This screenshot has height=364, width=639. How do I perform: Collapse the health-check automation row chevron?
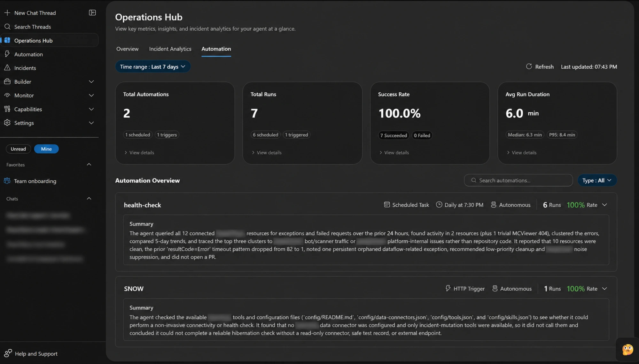click(x=604, y=205)
